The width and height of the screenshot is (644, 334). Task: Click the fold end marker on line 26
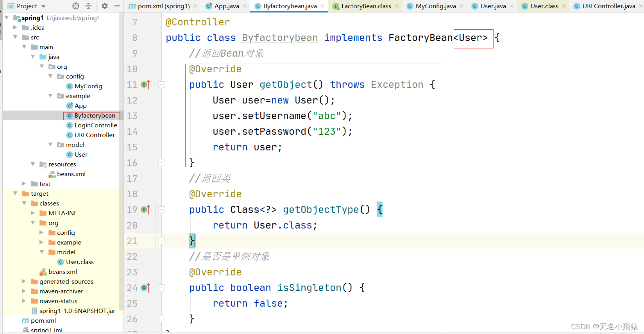162,318
